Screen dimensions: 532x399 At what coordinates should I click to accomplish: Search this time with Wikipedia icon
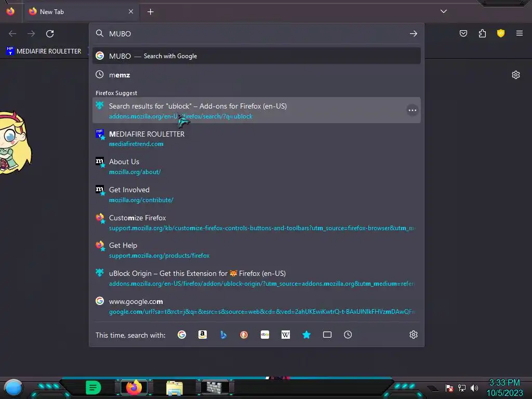tap(286, 335)
